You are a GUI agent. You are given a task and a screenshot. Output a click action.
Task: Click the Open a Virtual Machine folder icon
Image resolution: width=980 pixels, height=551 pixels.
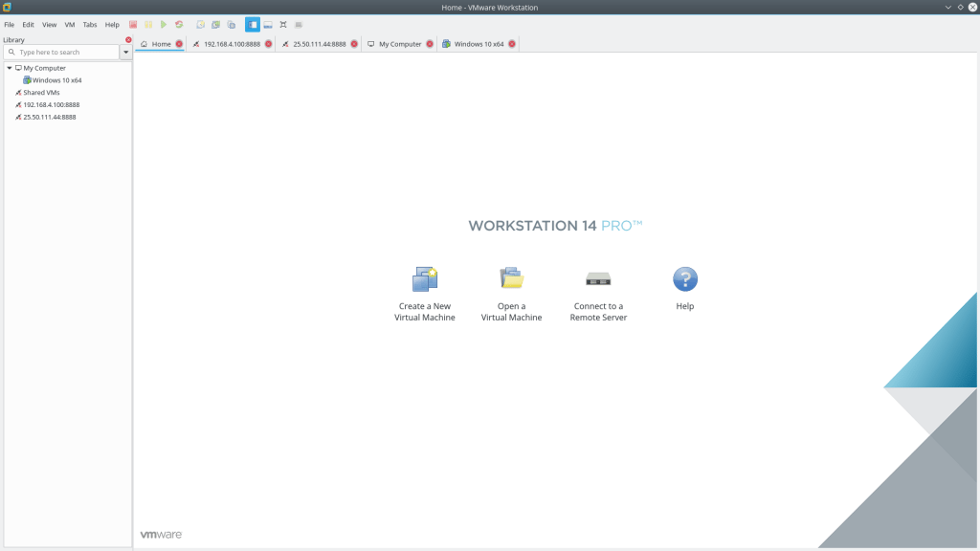(x=511, y=278)
